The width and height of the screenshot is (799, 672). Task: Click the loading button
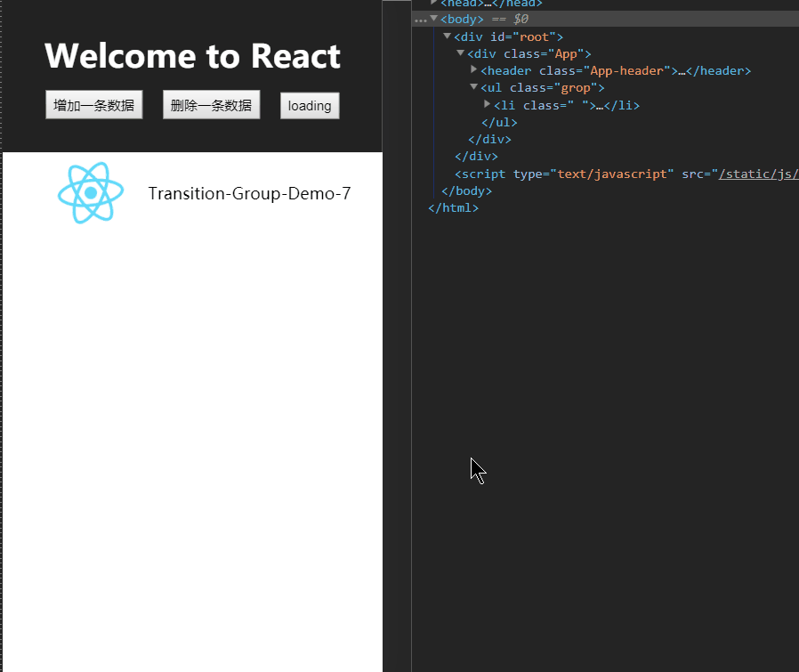[310, 106]
